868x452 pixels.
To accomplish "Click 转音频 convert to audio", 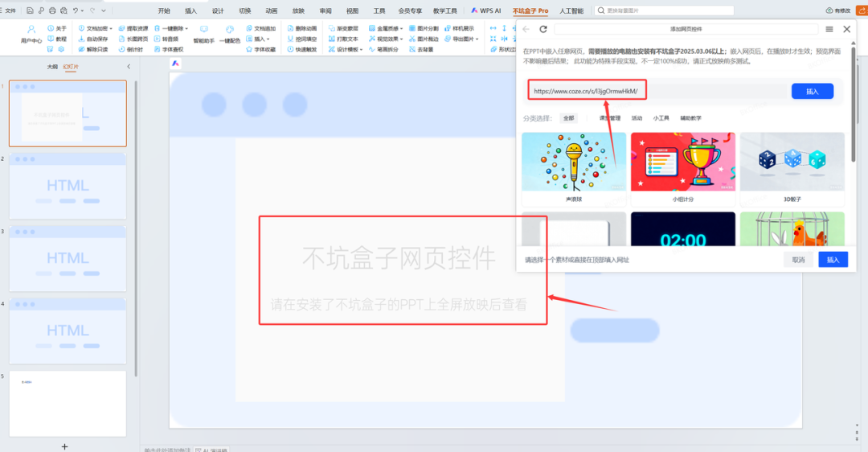I will [166, 39].
